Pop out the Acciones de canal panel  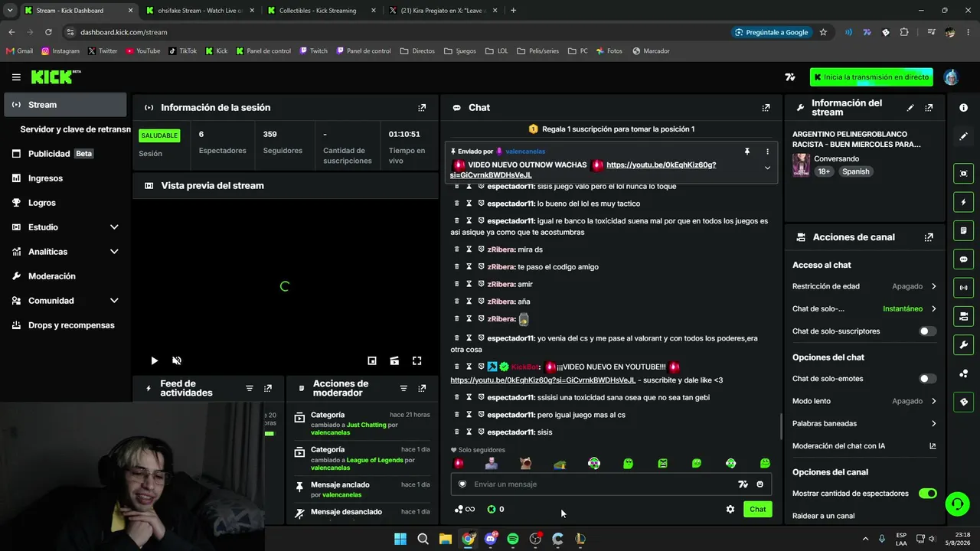pyautogui.click(x=929, y=237)
